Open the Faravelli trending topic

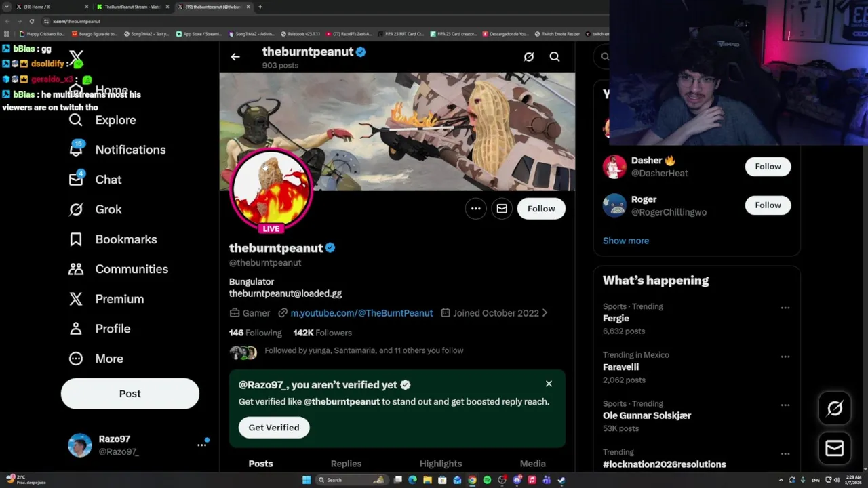(x=620, y=367)
